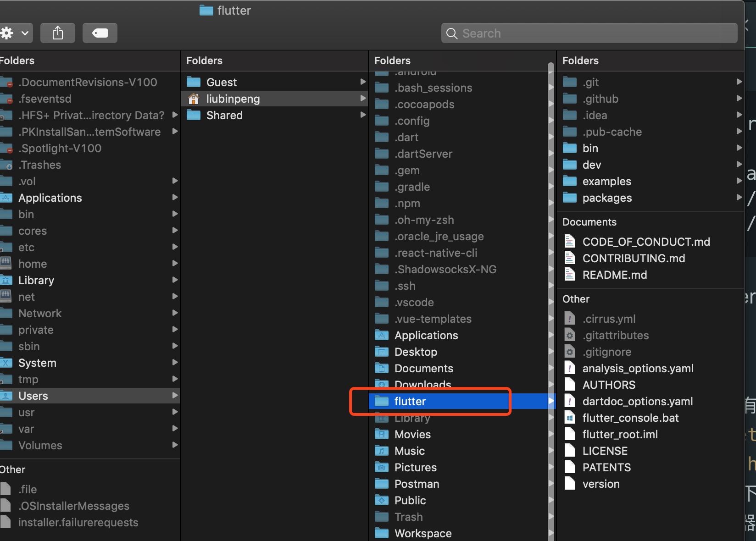Select the .Spotlight-V100 folder name
Image resolution: width=756 pixels, height=541 pixels.
(x=60, y=149)
